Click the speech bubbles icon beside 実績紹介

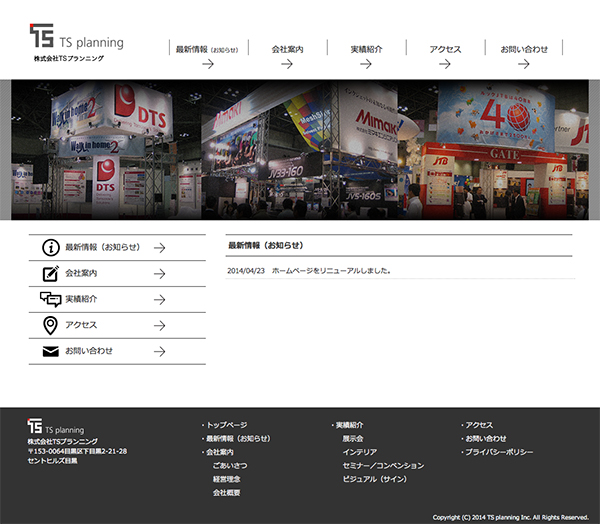coord(51,299)
